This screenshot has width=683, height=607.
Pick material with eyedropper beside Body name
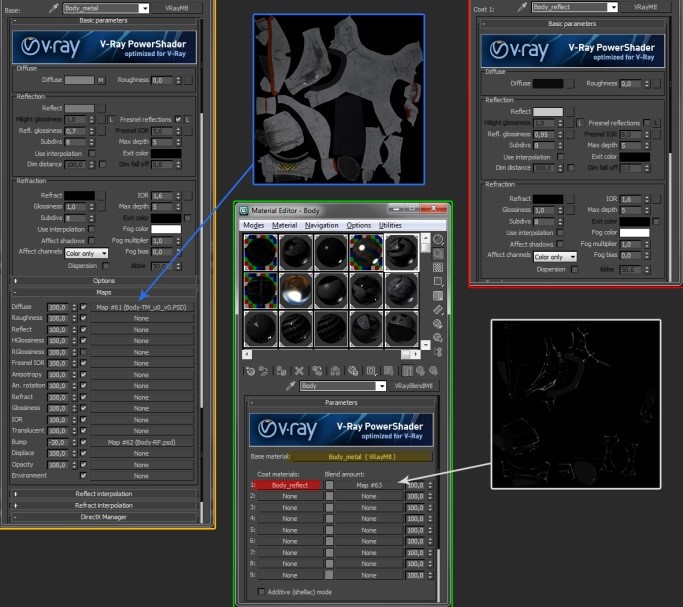(290, 386)
